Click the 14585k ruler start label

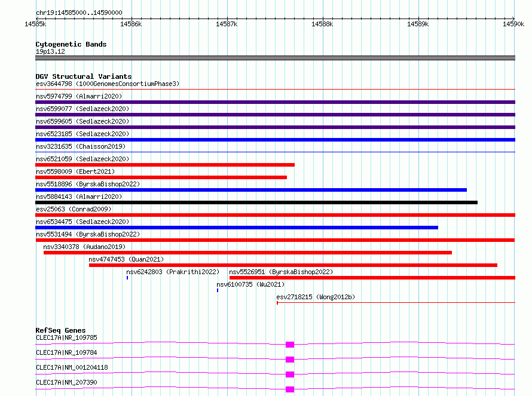point(35,24)
